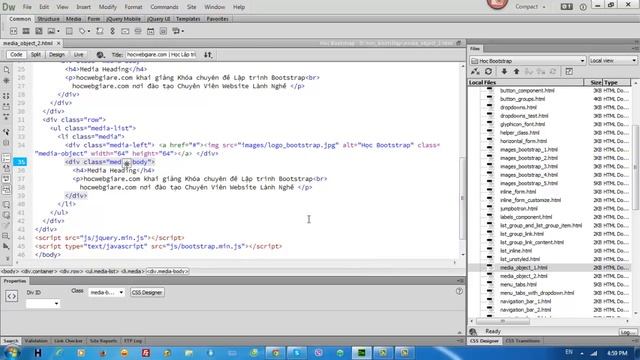
Task: Click the Quick Tag Editor icon in Properties
Action: click(x=11, y=296)
